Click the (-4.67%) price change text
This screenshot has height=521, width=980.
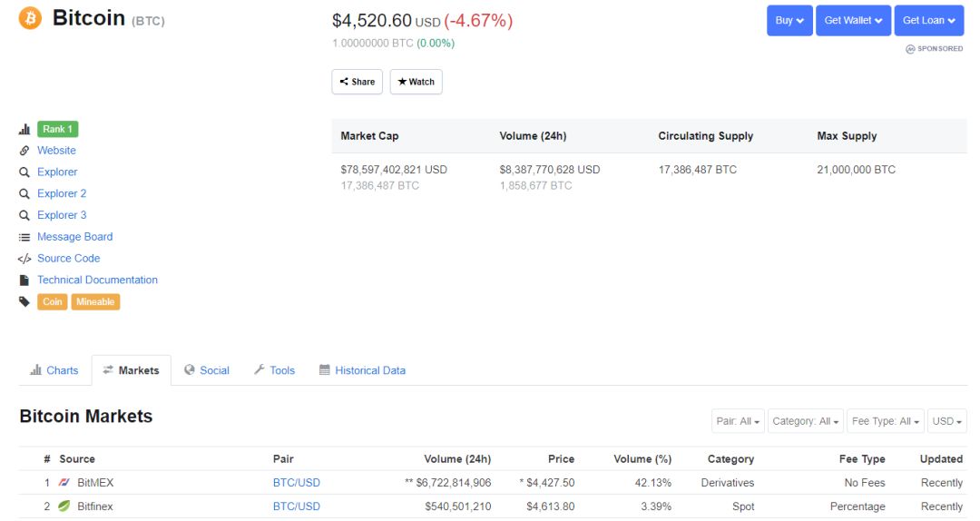(x=478, y=21)
